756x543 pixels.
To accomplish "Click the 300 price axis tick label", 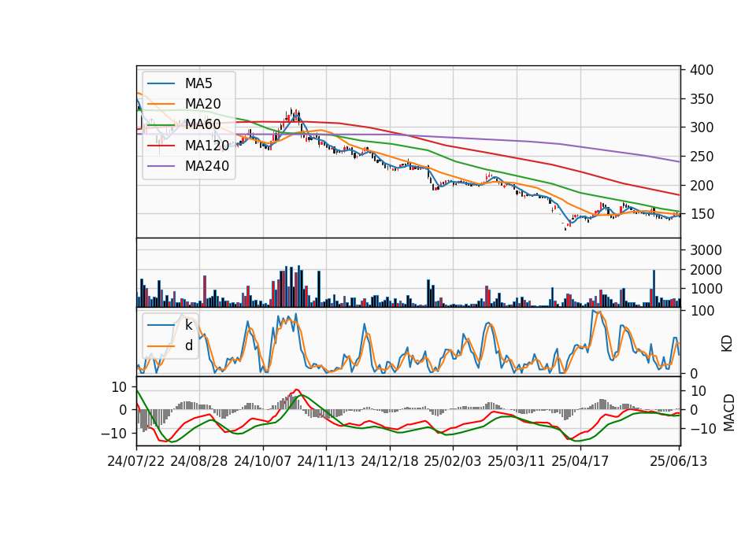I will 702,127.
